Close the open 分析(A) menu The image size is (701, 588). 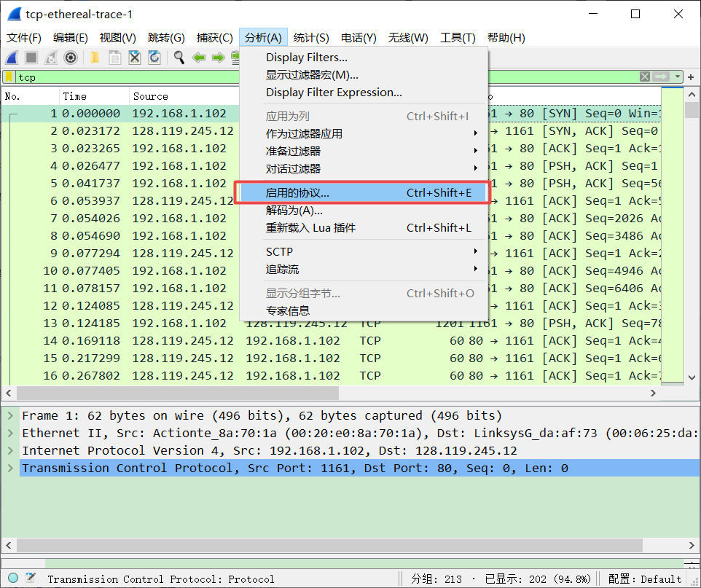(x=263, y=38)
